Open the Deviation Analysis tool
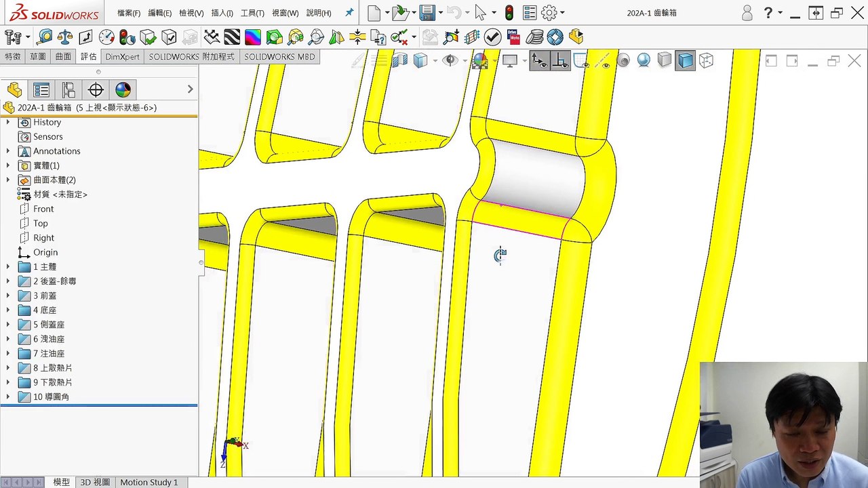This screenshot has width=868, height=488. click(x=212, y=37)
